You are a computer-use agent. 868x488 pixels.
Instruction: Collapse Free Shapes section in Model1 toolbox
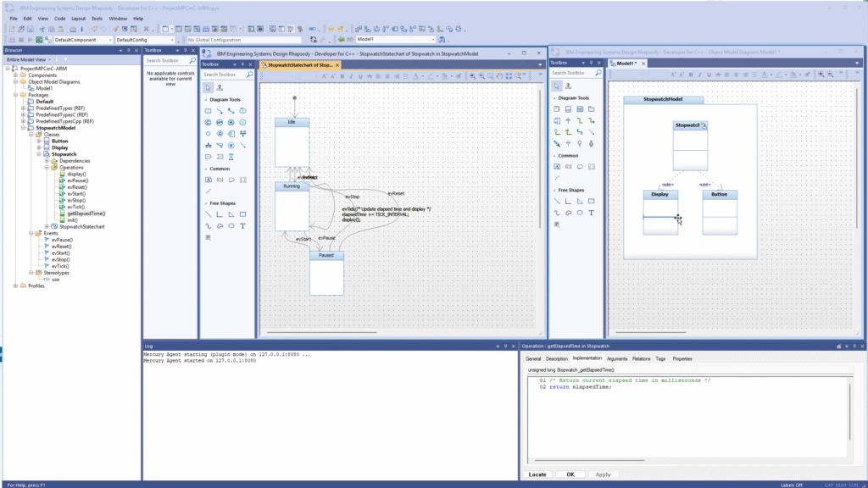pyautogui.click(x=554, y=191)
